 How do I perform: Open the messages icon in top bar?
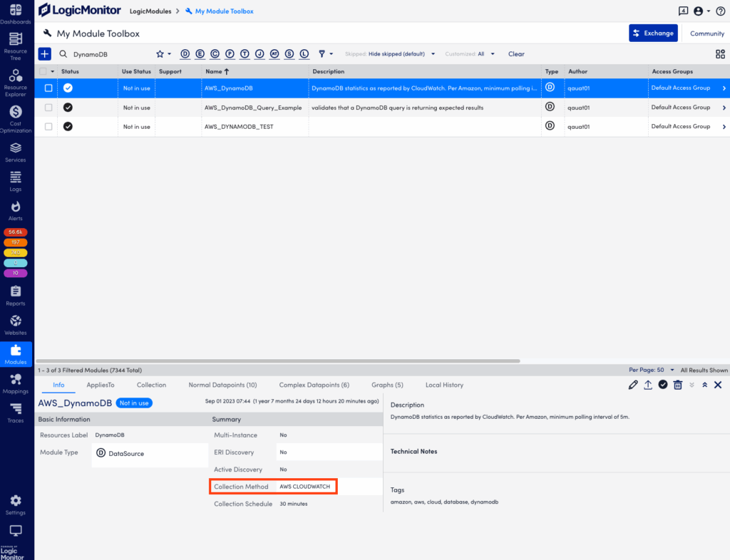(x=683, y=11)
